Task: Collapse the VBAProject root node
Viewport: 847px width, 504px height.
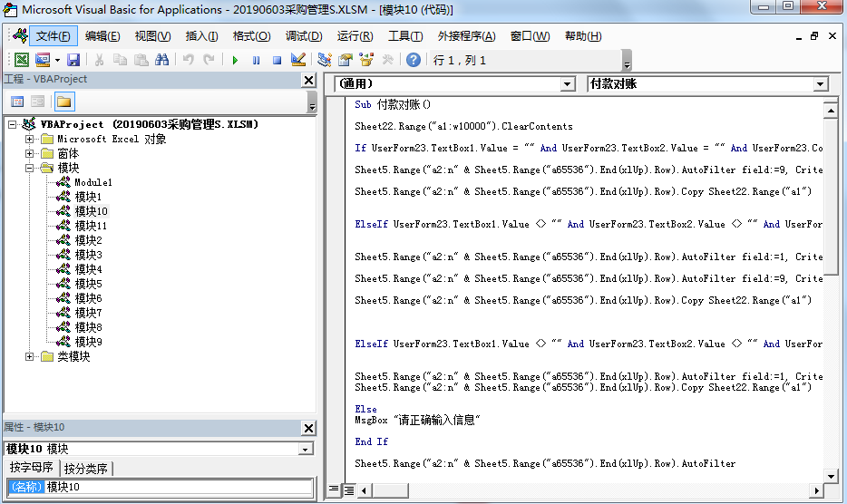Action: (12, 125)
